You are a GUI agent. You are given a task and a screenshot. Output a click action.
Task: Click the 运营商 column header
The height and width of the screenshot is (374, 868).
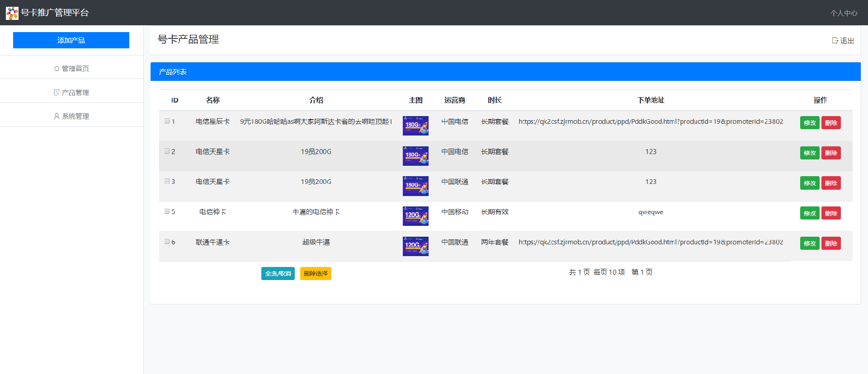[455, 100]
